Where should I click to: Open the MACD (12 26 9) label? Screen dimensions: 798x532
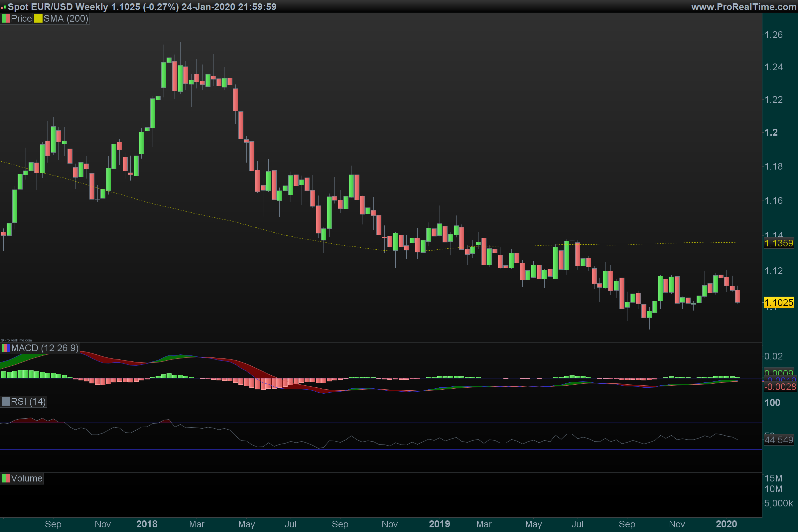(45, 348)
